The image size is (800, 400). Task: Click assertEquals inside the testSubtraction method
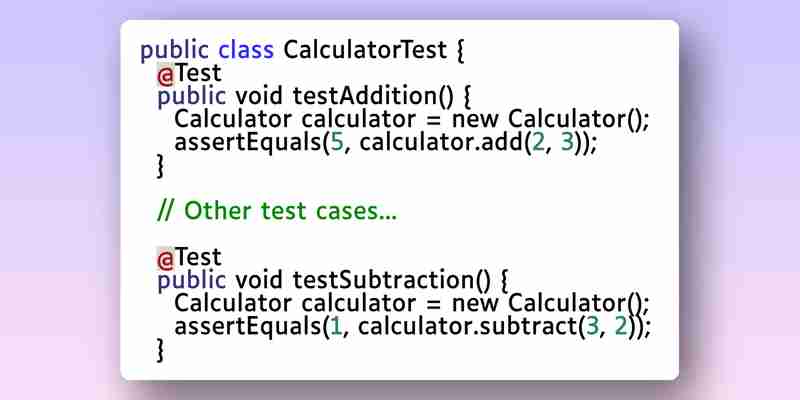pyautogui.click(x=247, y=327)
